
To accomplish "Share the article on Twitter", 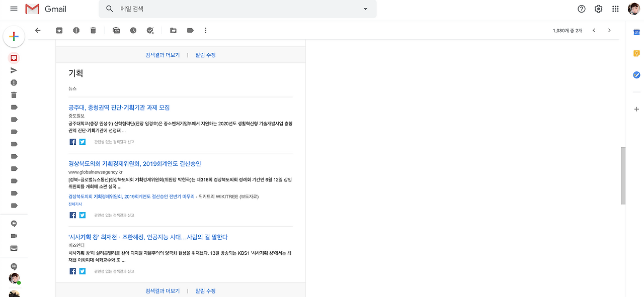I will point(82,141).
